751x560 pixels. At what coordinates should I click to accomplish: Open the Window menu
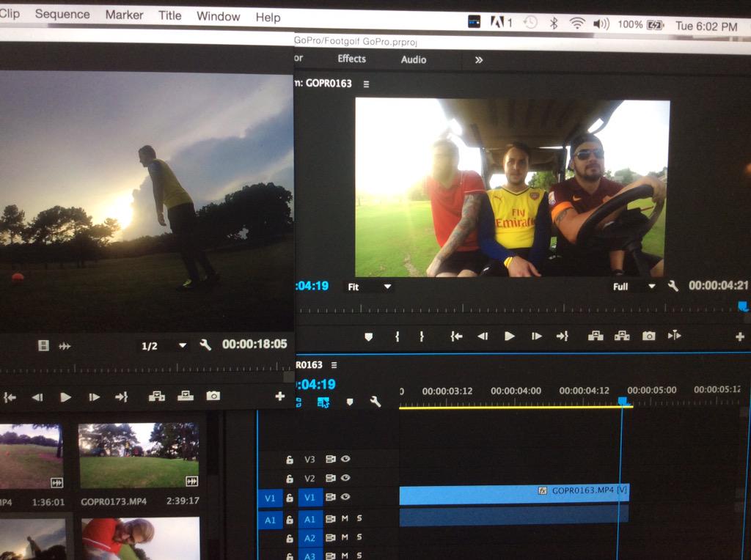[x=218, y=16]
